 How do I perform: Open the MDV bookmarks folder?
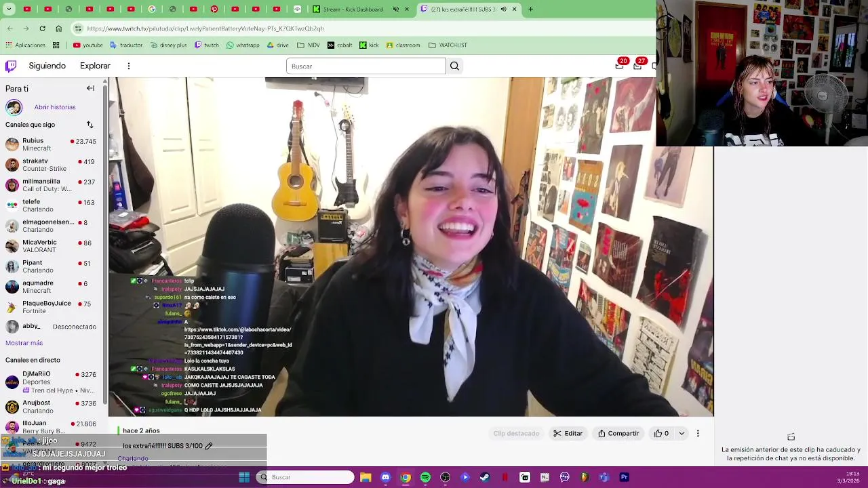(308, 45)
